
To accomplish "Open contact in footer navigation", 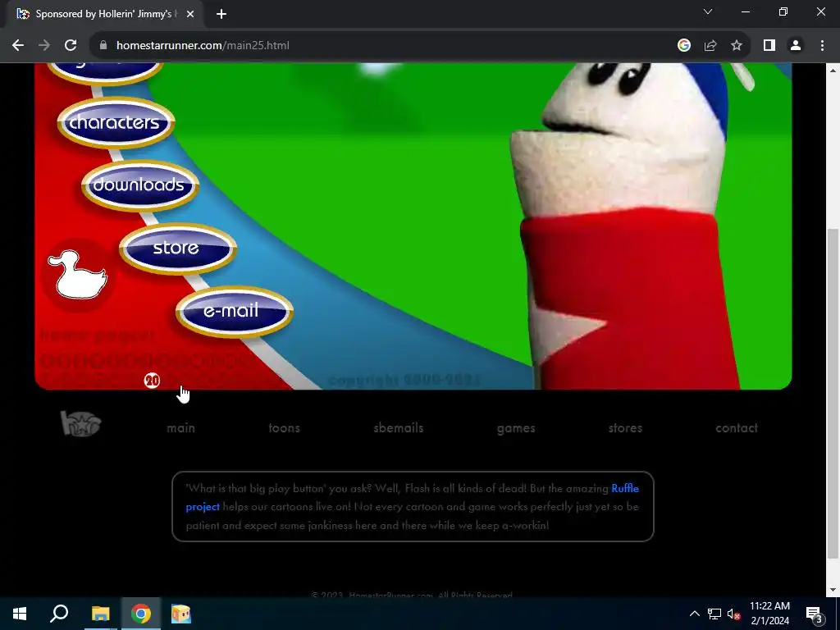I will click(737, 428).
